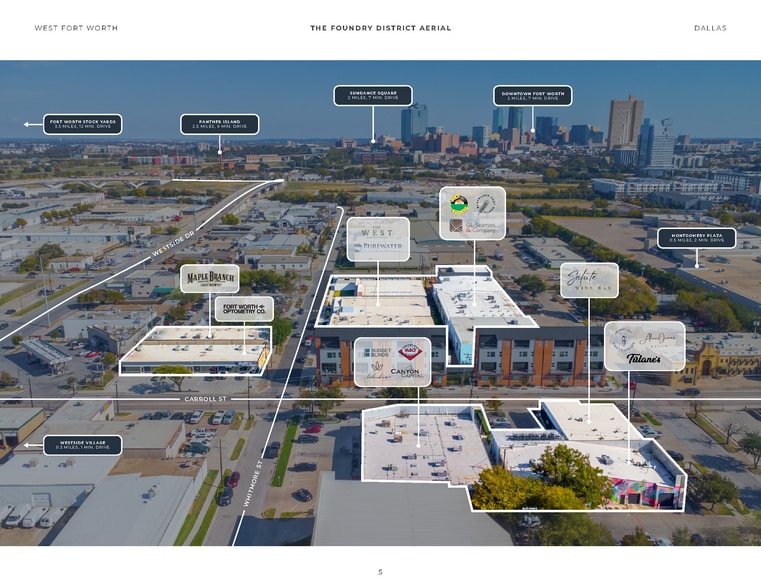This screenshot has height=588, width=761.
Task: Click the pin dot below Panther Island label
Action: point(220,152)
